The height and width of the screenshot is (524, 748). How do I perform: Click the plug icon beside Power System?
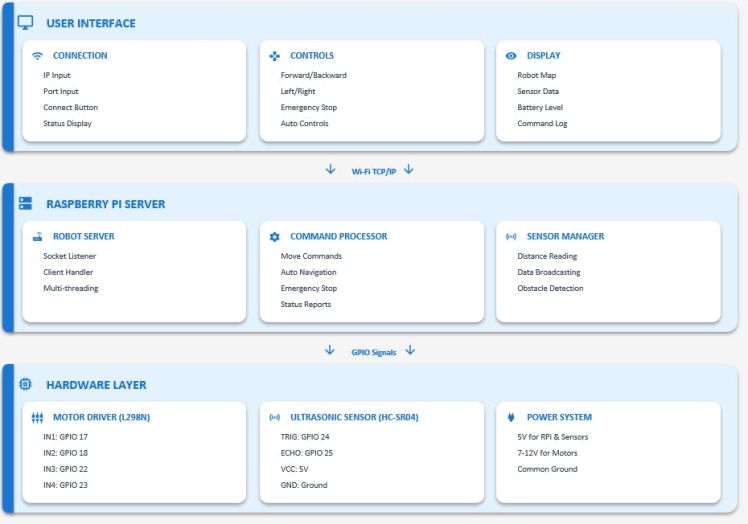[511, 418]
